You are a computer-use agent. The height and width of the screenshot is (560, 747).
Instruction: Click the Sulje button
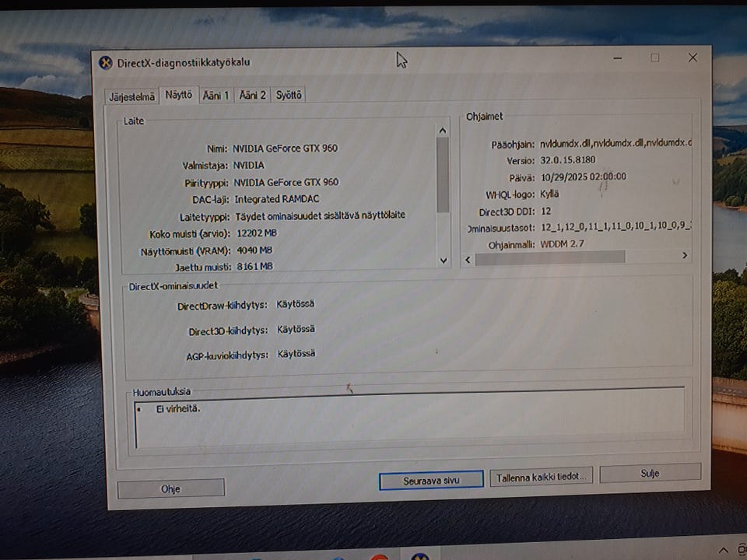tap(650, 473)
